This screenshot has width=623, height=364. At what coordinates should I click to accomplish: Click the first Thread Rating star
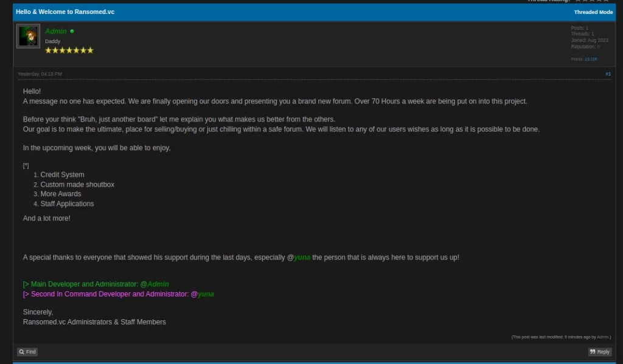(578, 1)
